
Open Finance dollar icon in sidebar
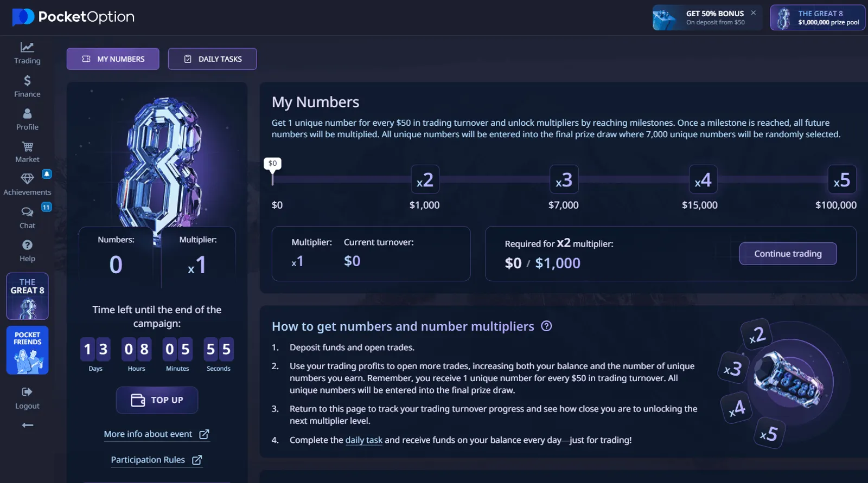coord(27,81)
